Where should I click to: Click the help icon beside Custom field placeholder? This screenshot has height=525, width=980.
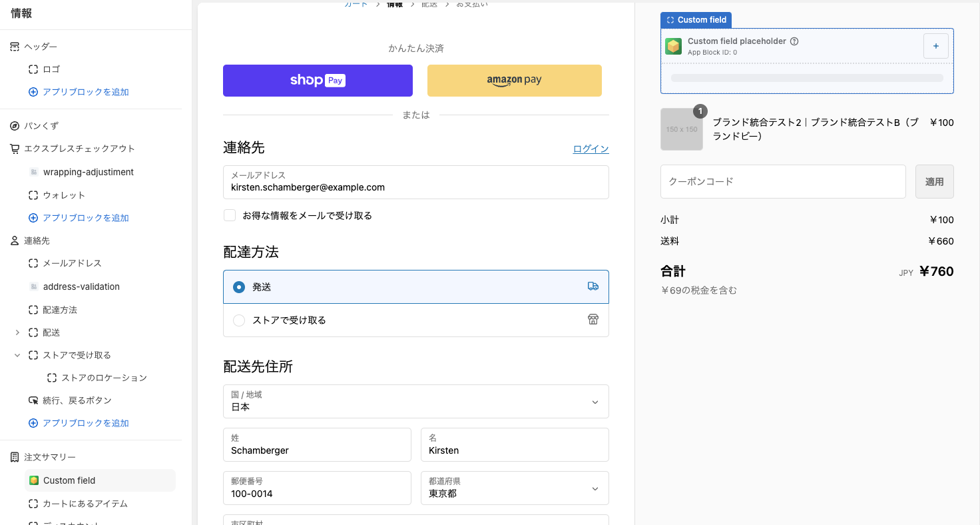(794, 41)
